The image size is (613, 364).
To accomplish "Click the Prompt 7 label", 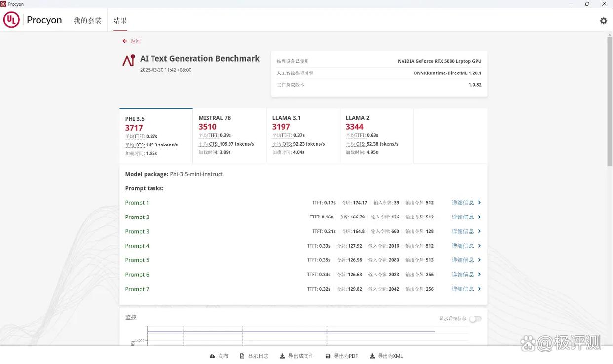I will click(137, 289).
